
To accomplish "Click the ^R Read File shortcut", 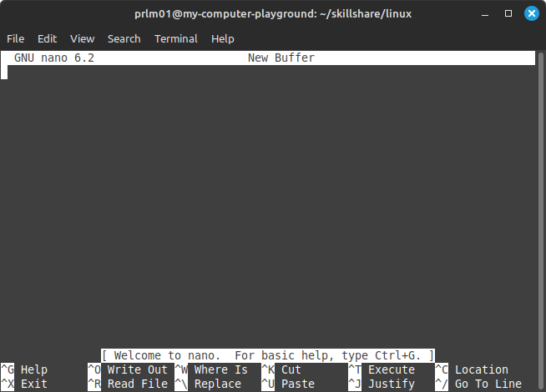I will [x=128, y=384].
